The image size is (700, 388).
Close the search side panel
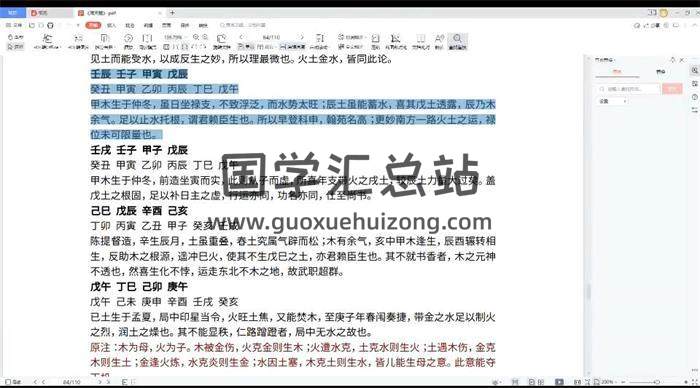[682, 59]
